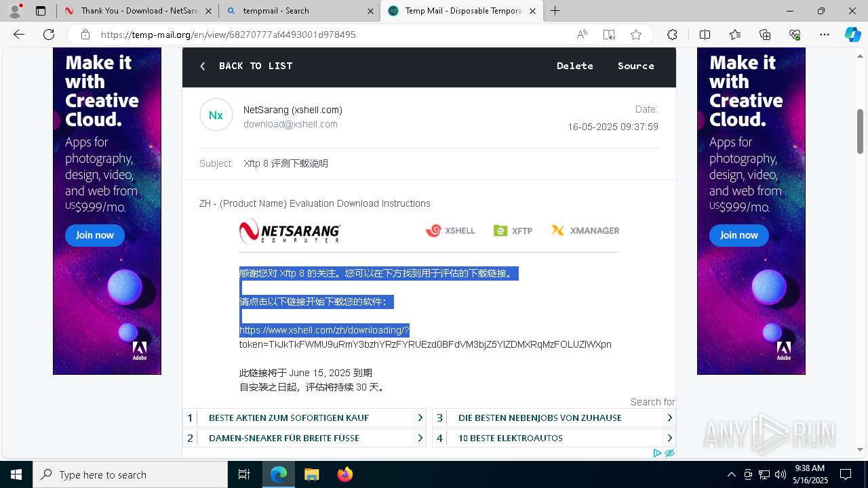Viewport: 868px width, 488px height.
Task: Click Join now in the right Adobe ad
Action: (x=739, y=235)
